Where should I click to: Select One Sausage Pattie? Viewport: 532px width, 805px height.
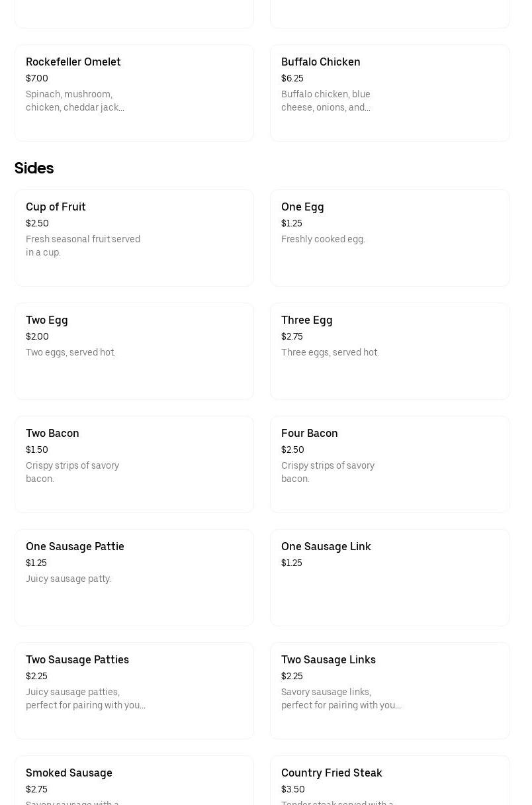(134, 577)
